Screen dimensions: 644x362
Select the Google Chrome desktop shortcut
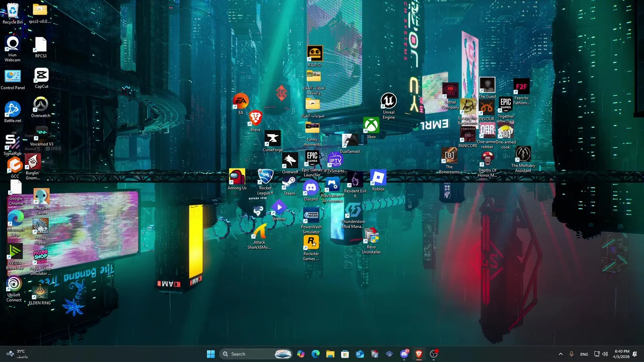click(x=16, y=194)
